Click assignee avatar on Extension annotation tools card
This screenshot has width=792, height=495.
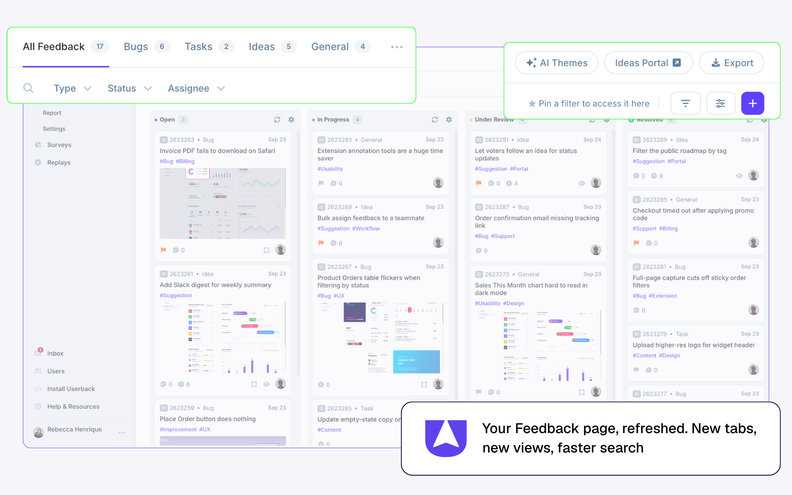[438, 183]
